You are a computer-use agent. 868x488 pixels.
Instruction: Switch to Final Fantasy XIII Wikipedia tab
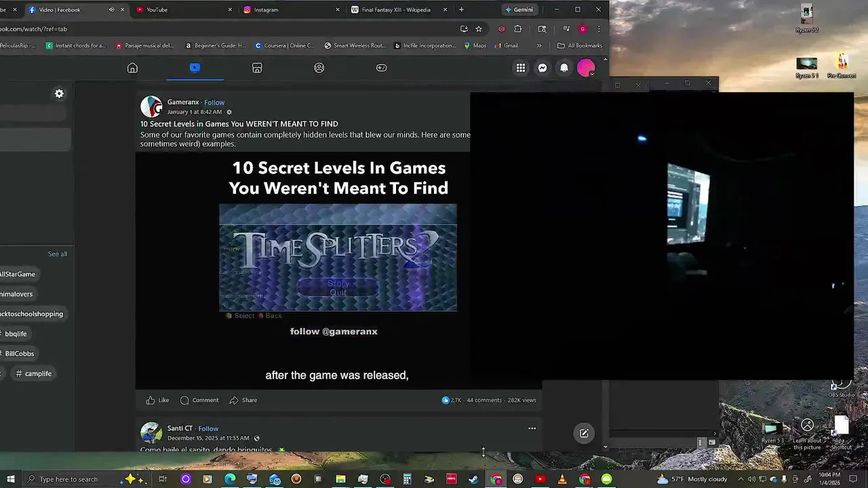tap(400, 9)
